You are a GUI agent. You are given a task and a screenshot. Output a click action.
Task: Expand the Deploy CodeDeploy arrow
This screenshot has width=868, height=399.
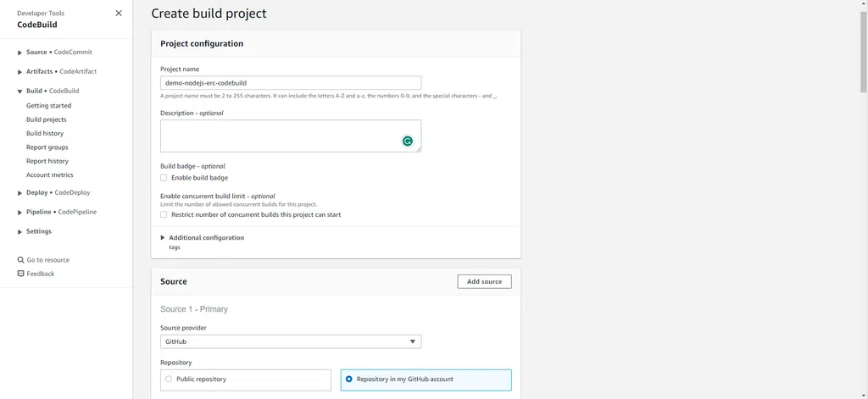tap(20, 193)
